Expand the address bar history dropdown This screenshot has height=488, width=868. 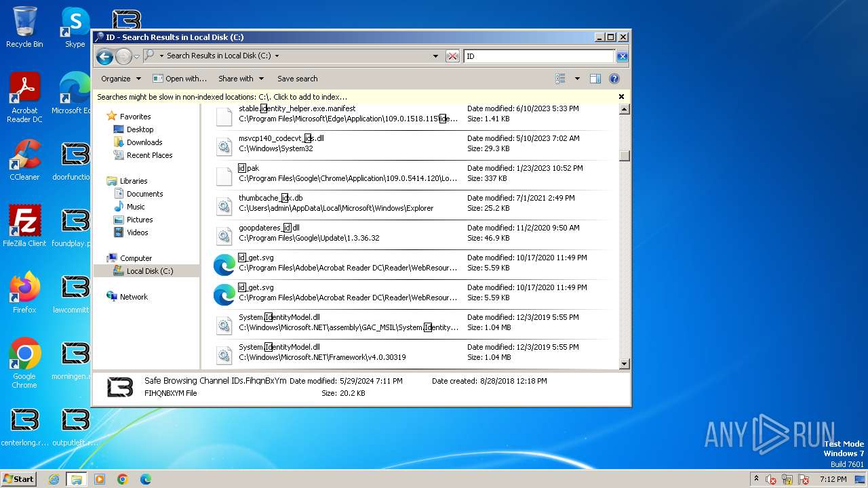point(435,56)
